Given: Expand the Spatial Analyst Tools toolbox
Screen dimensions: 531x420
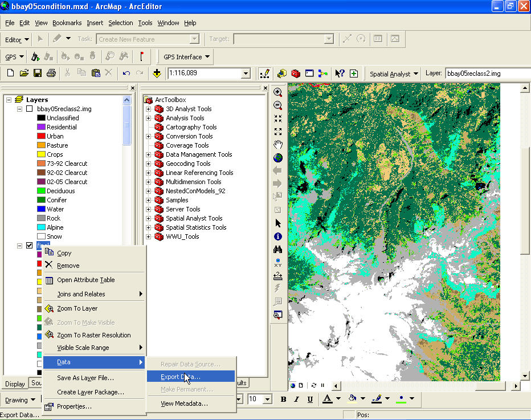Looking at the screenshot, I should [148, 218].
